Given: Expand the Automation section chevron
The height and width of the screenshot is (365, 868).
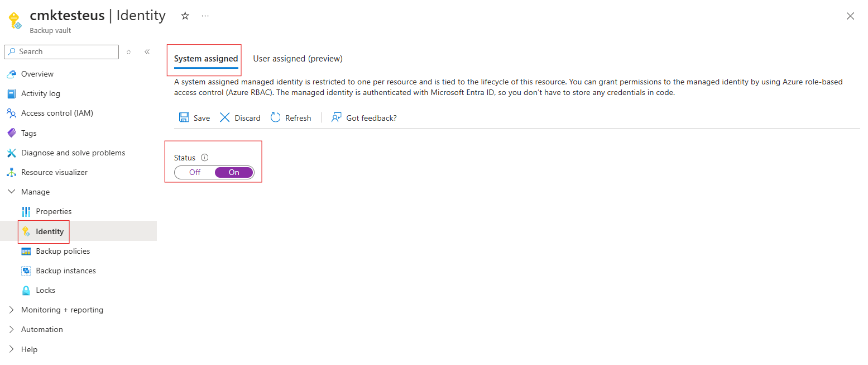Looking at the screenshot, I should (12, 329).
